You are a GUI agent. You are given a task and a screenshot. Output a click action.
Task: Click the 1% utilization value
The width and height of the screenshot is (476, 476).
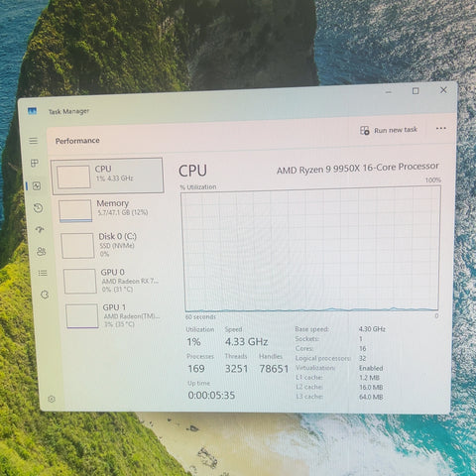point(193,342)
